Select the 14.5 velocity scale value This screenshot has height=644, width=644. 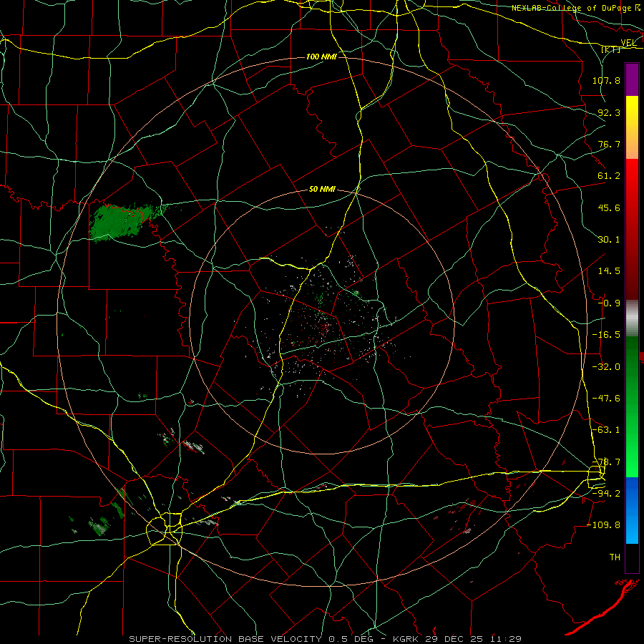tap(609, 271)
